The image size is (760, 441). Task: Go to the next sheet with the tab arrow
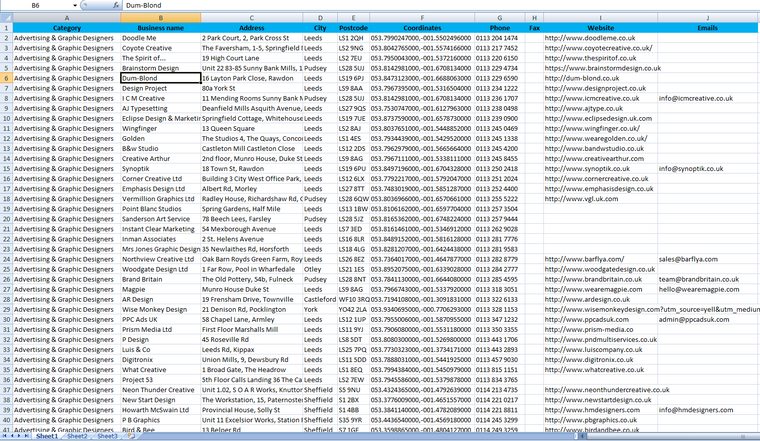[x=19, y=436]
